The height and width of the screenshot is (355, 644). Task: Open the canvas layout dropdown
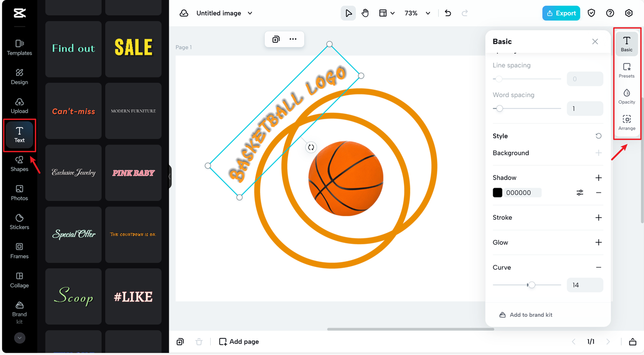click(386, 13)
